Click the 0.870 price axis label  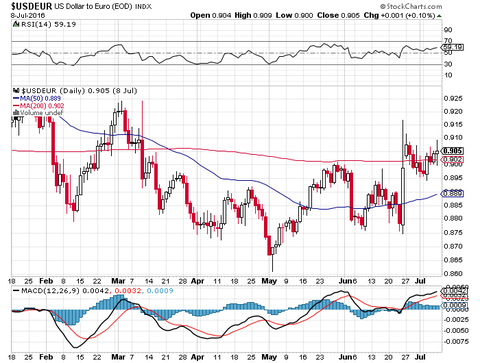click(x=453, y=246)
